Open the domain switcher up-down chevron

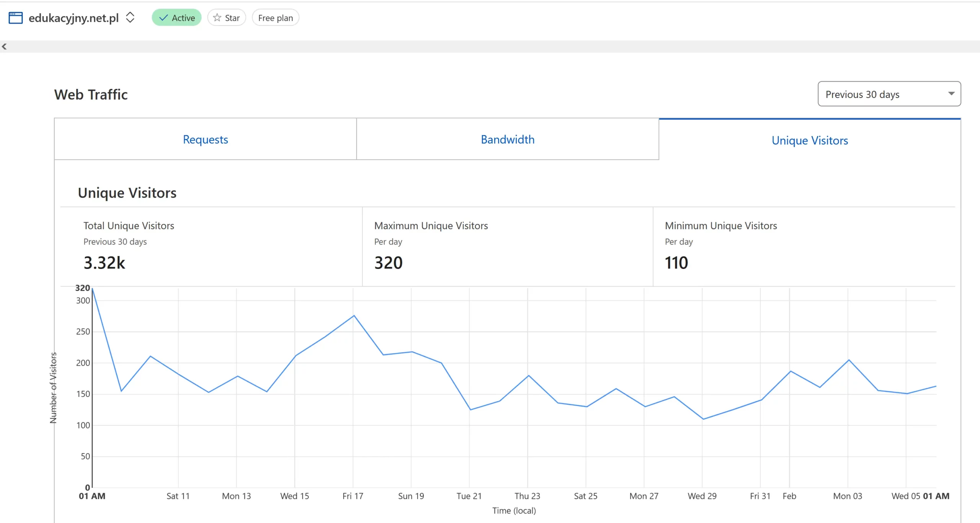pos(130,18)
